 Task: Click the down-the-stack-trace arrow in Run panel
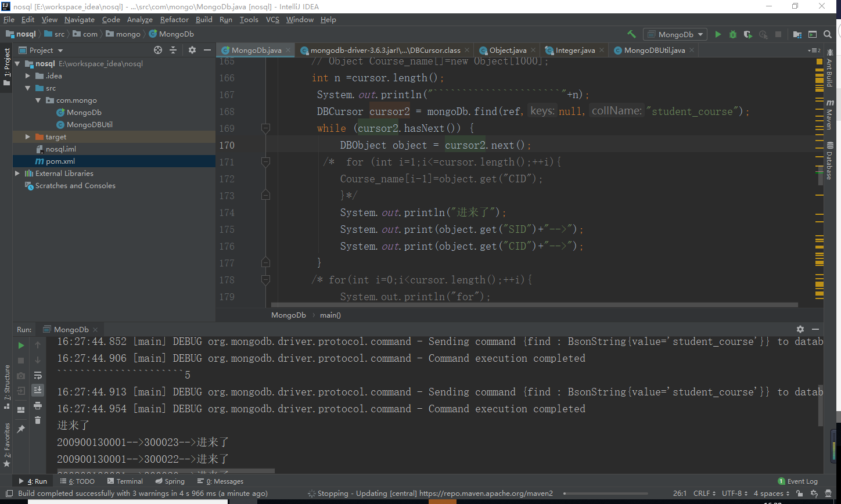[x=38, y=360]
